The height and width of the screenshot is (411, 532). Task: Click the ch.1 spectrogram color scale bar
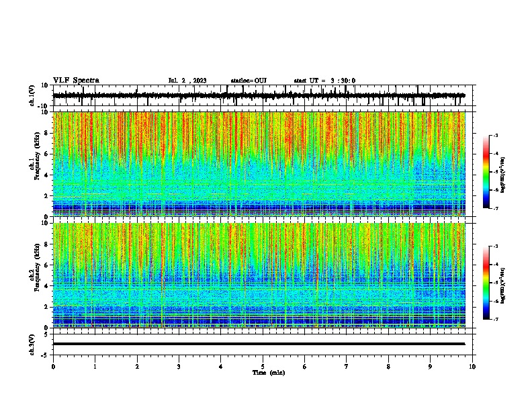[x=486, y=172]
